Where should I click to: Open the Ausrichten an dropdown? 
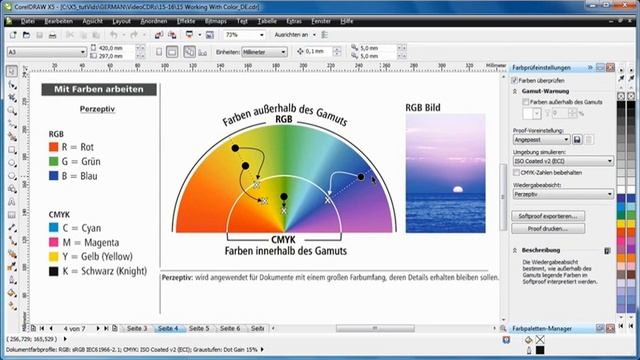pyautogui.click(x=314, y=35)
